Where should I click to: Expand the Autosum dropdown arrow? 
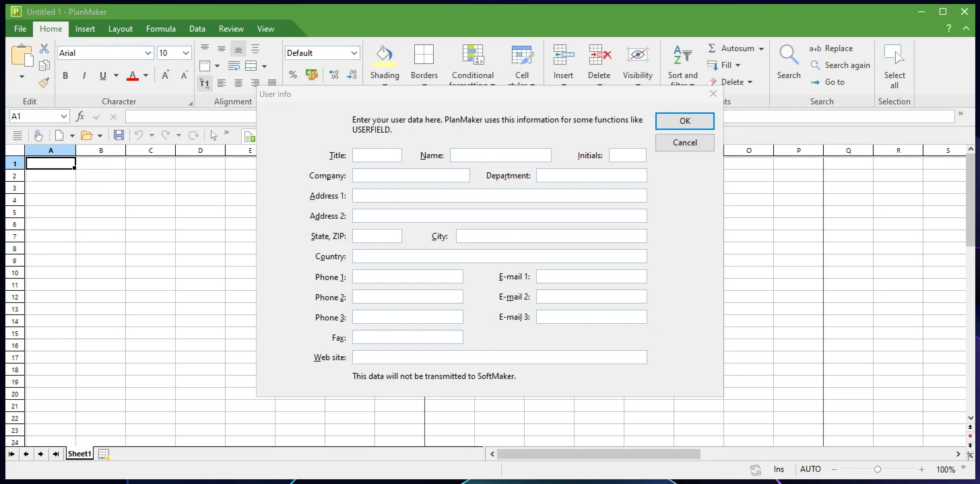[761, 48]
